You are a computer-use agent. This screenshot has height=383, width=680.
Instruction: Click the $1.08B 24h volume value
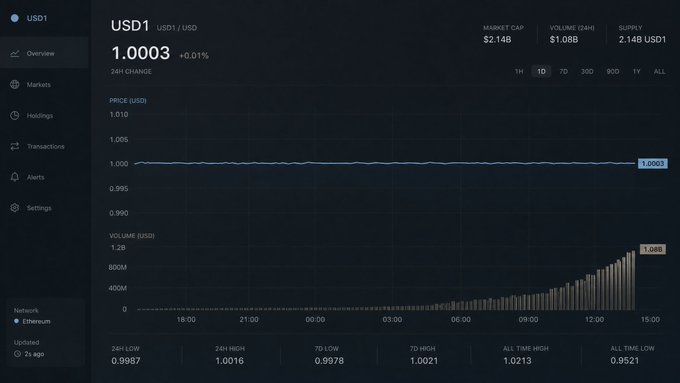click(564, 39)
